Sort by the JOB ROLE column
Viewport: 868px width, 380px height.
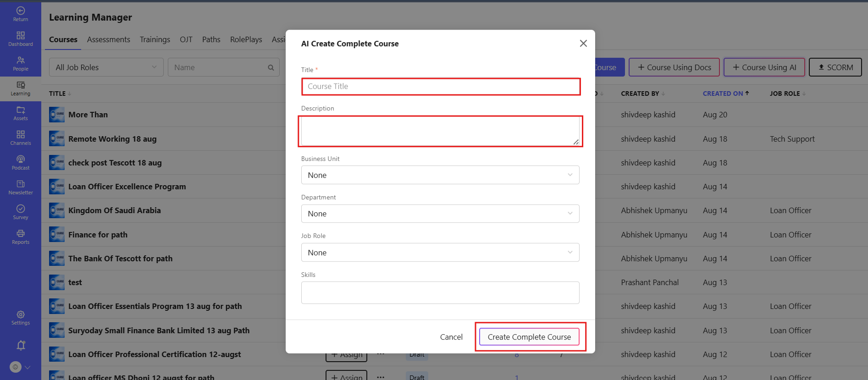(788, 94)
